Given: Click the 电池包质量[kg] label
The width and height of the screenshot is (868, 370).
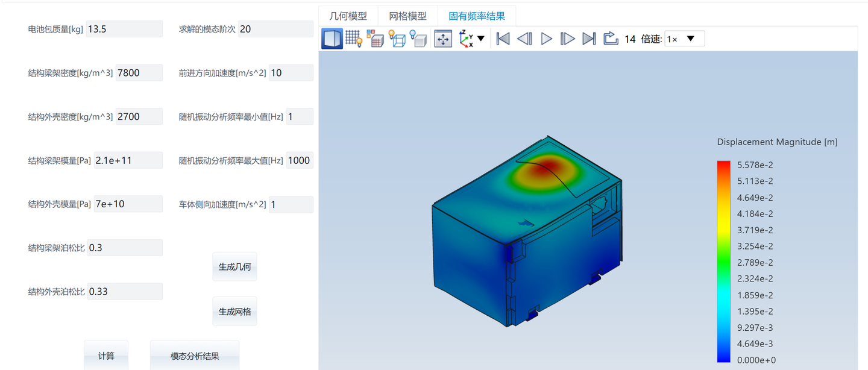Looking at the screenshot, I should point(55,29).
